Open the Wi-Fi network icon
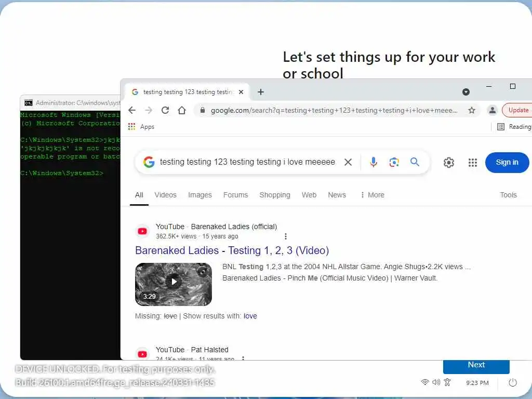The image size is (532, 399). pos(425,382)
